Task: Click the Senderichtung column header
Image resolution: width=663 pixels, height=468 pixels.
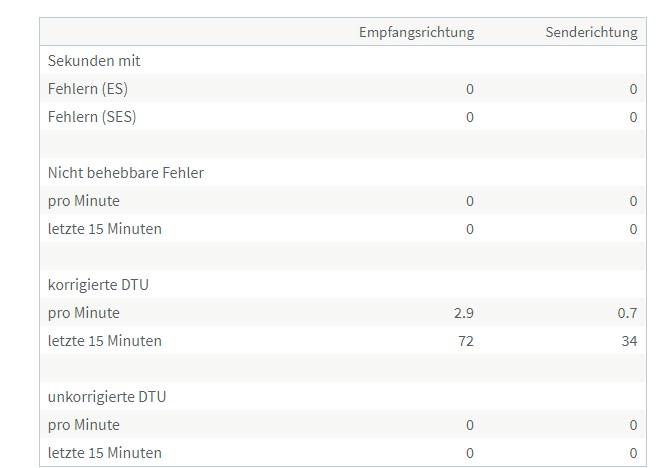Action: coord(590,33)
